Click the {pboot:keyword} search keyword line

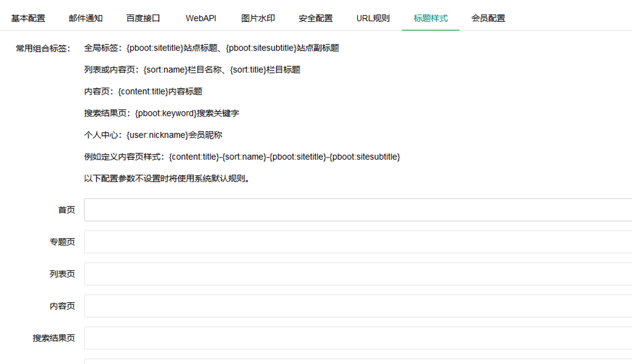coord(161,113)
